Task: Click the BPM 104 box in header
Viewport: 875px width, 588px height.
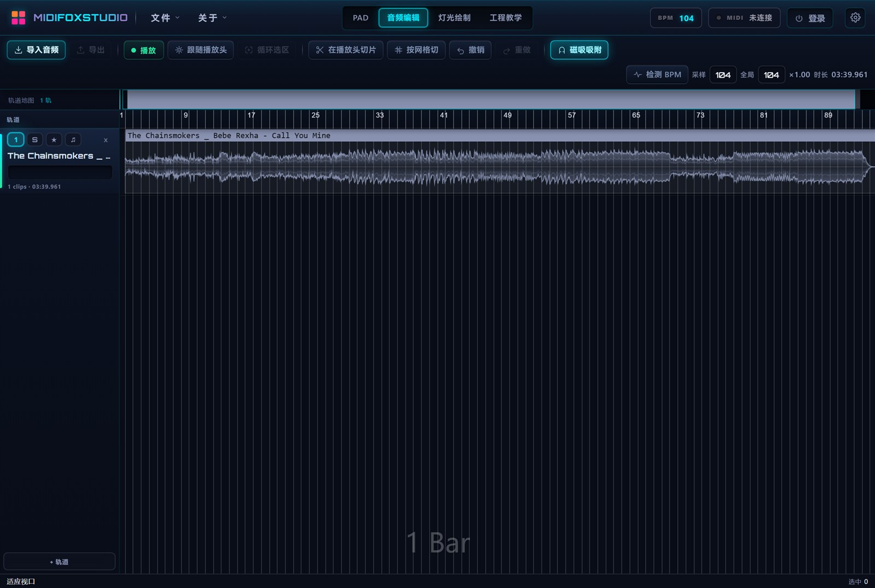Action: coord(676,18)
